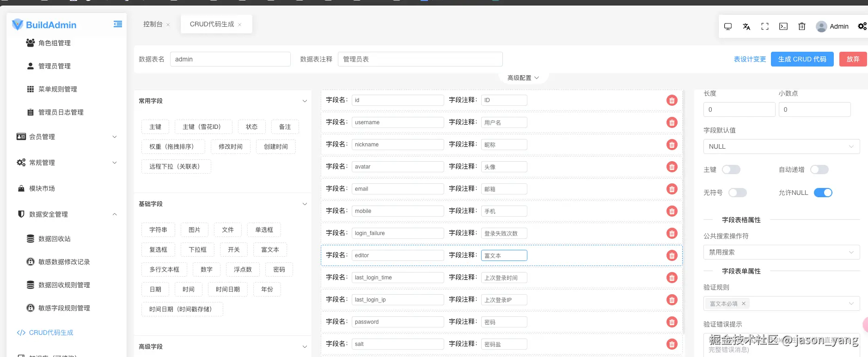
Task: Remove the 富文本必填 validation tag
Action: pyautogui.click(x=744, y=303)
